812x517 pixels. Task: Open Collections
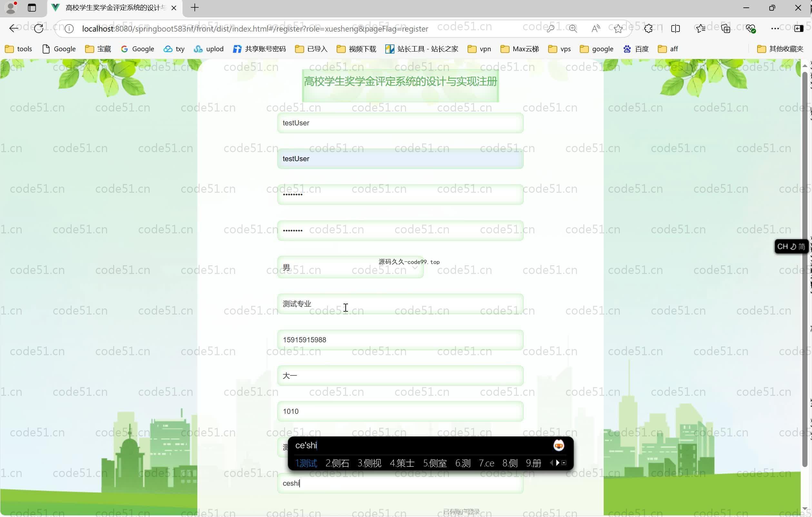click(726, 29)
